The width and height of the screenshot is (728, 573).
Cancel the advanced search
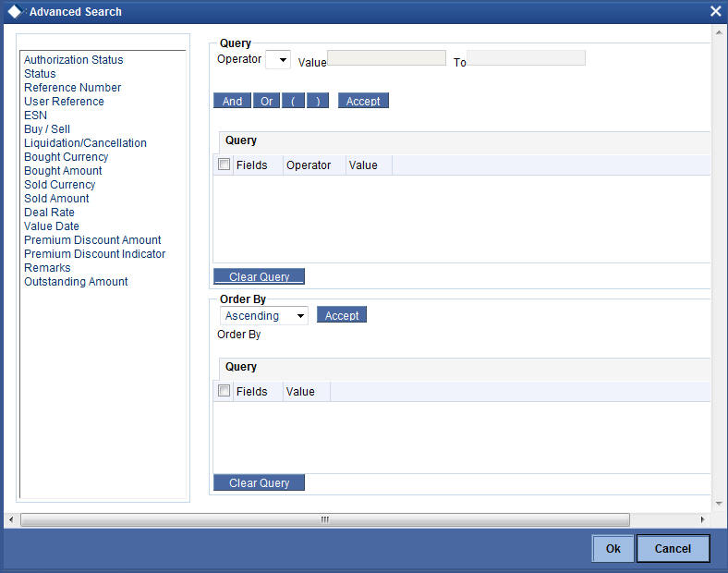(x=673, y=548)
